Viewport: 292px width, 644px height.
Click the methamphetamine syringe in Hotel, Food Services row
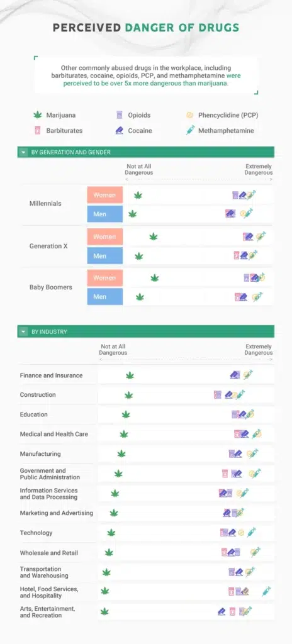tap(266, 591)
